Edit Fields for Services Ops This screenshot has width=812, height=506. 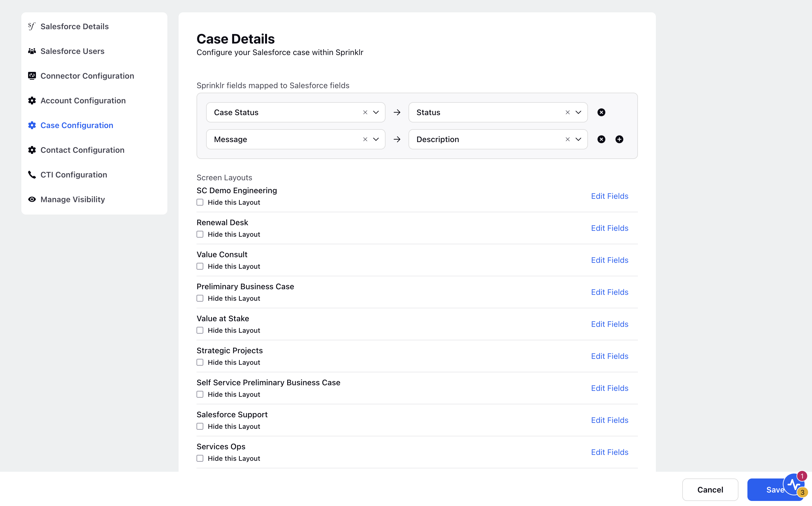(x=610, y=452)
